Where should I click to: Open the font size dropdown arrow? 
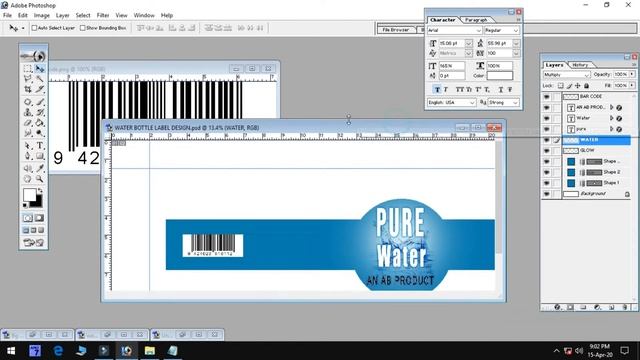click(469, 43)
